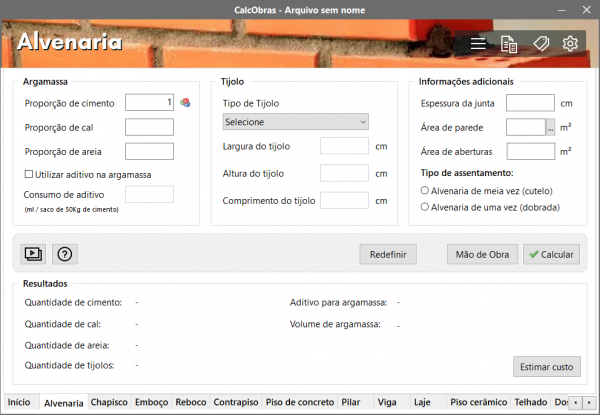Image resolution: width=600 pixels, height=415 pixels.
Task: Click the colored icon beside cement proportion
Action: click(185, 103)
